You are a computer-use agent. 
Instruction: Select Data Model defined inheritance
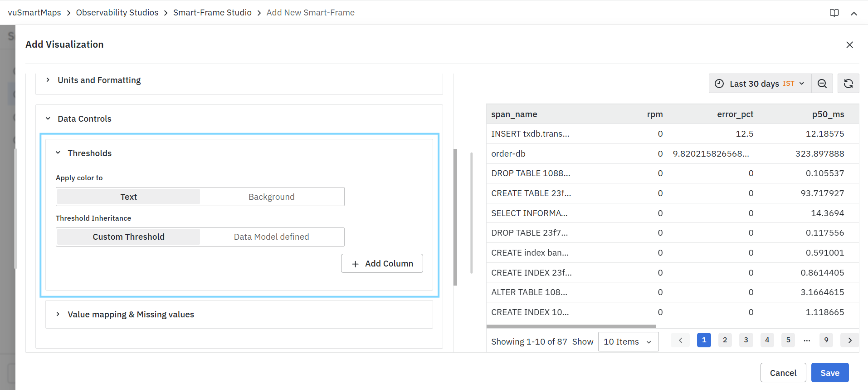[x=271, y=237]
